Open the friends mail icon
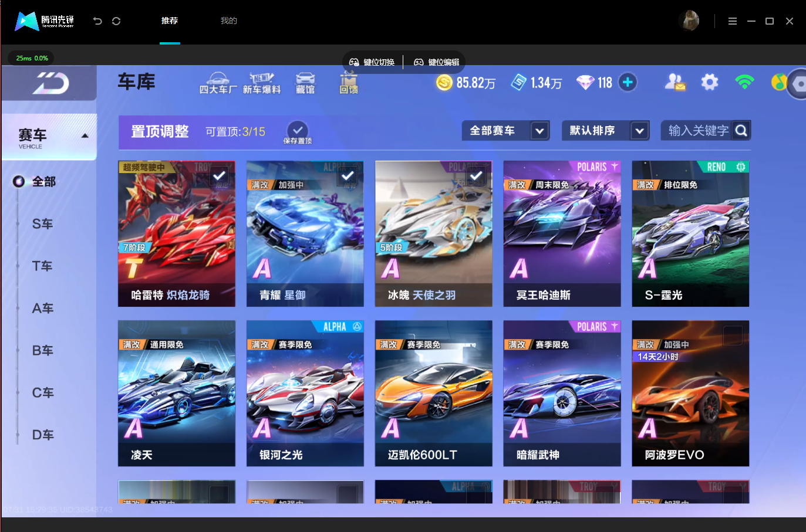This screenshot has height=532, width=806. [675, 82]
